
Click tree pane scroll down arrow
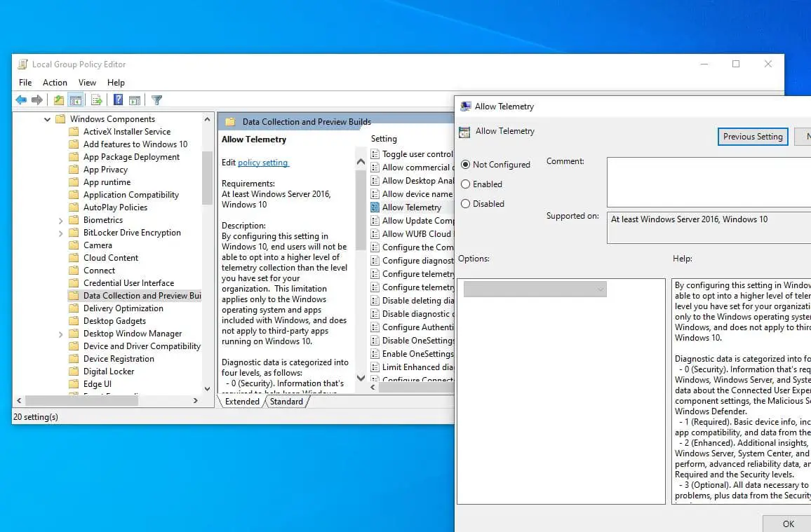[x=208, y=389]
